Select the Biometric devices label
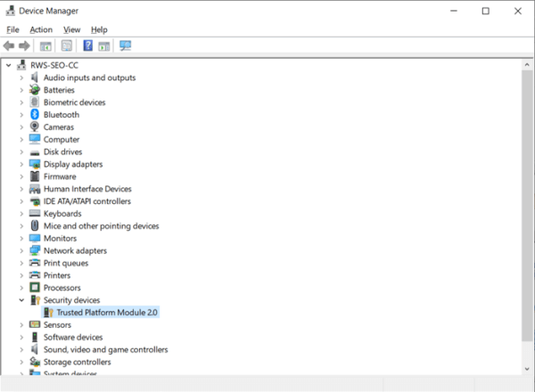The height and width of the screenshot is (392, 535). [74, 102]
